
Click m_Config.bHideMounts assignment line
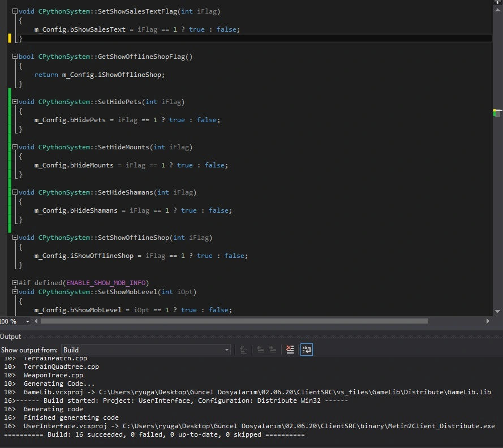131,165
